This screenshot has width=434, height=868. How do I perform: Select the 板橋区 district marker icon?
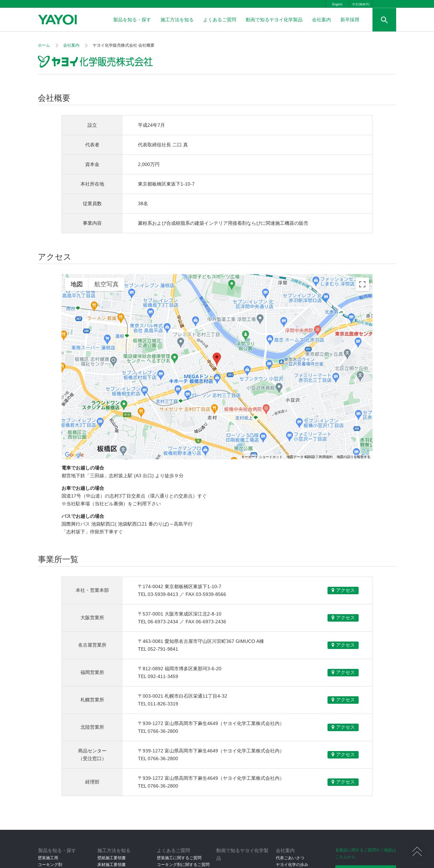[x=123, y=450]
